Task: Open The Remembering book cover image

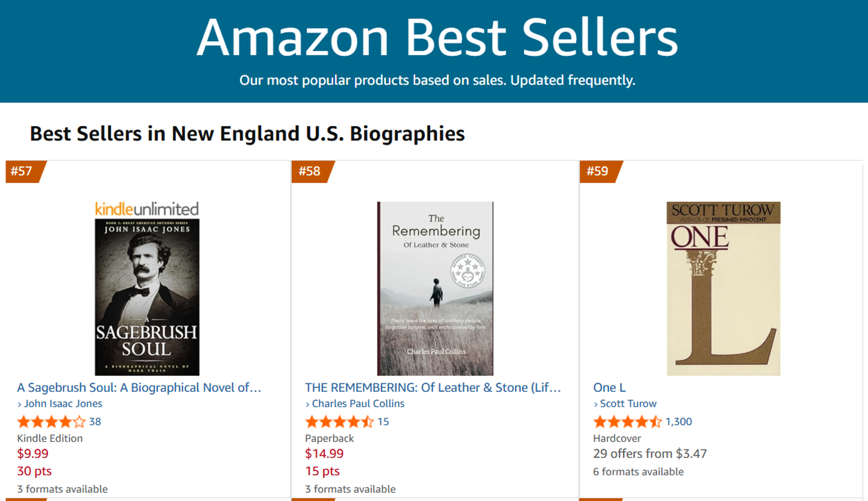Action: tap(435, 288)
